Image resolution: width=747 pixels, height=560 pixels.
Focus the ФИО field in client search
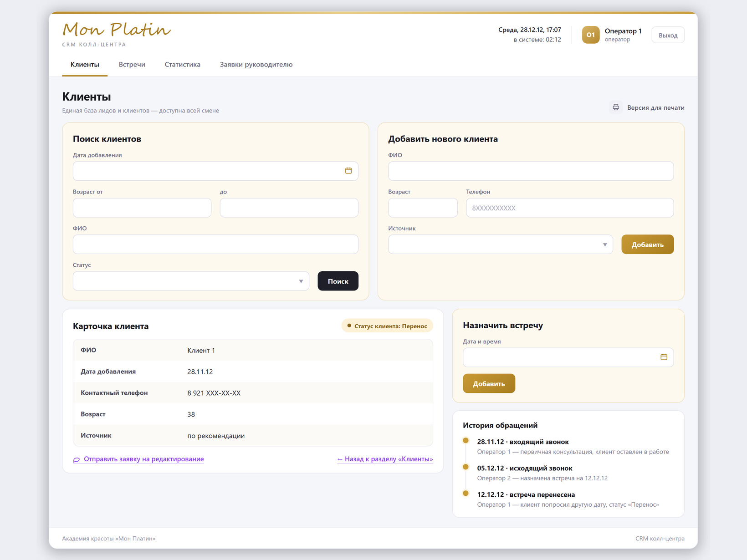(215, 244)
